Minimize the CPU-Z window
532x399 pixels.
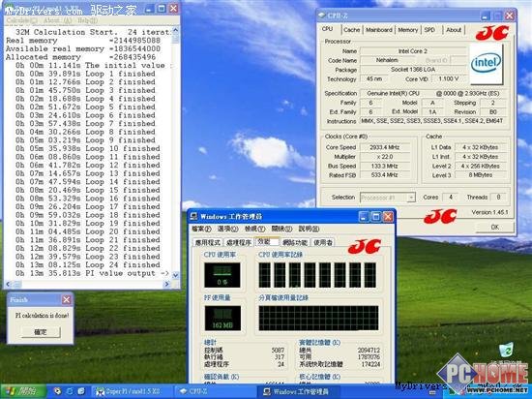click(x=486, y=15)
